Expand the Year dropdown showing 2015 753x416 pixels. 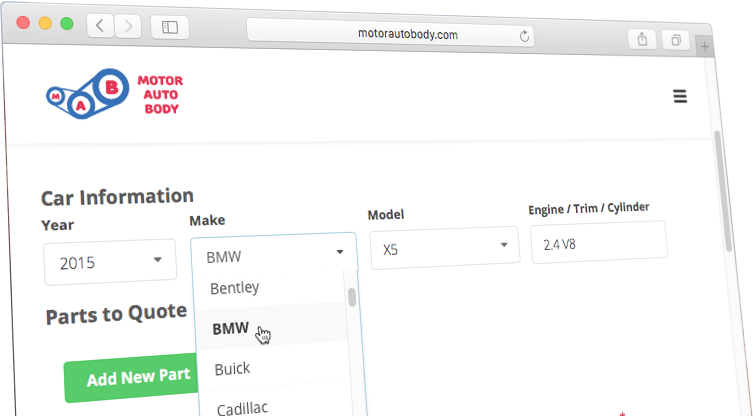coord(109,262)
